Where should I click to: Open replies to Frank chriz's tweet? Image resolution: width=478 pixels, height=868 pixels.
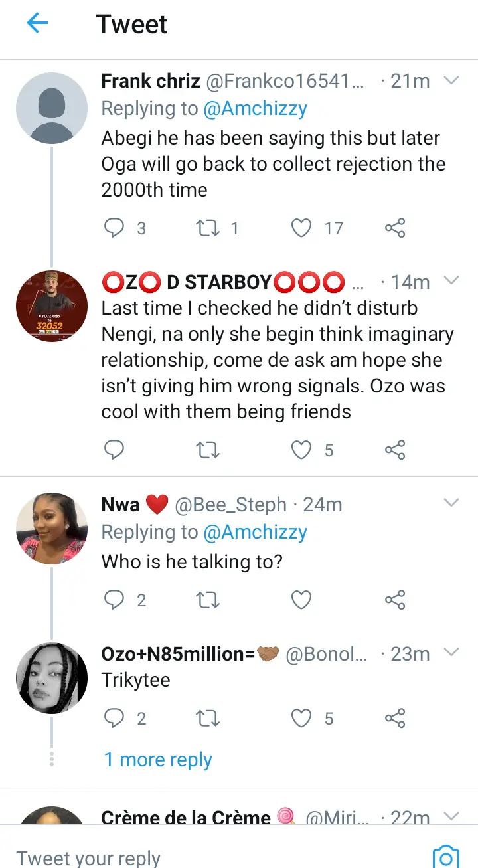coord(115,228)
